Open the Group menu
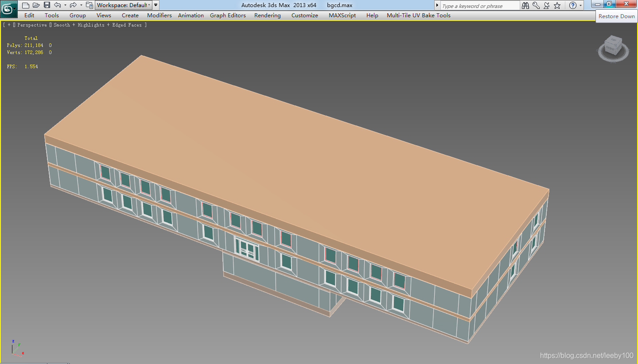The width and height of the screenshot is (638, 364). point(78,15)
